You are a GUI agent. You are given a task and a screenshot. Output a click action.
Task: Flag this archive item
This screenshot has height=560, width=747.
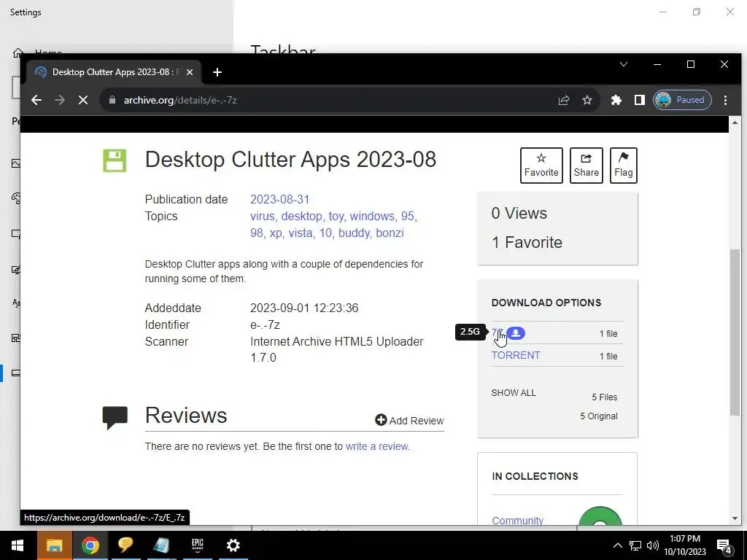623,166
